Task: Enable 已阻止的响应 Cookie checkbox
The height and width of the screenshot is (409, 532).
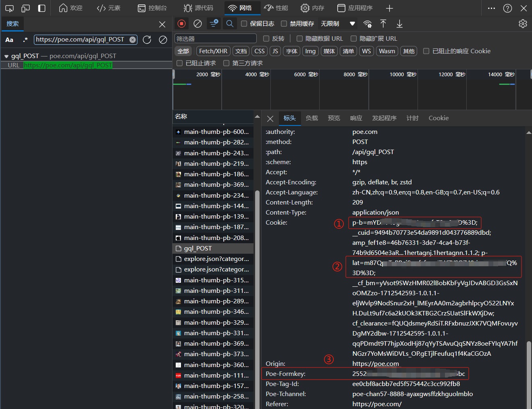Action: point(426,51)
